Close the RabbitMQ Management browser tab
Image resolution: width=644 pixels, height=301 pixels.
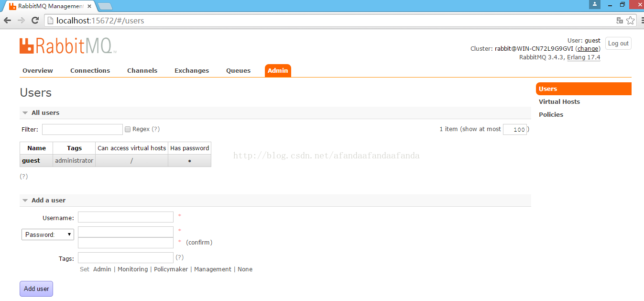tap(89, 6)
